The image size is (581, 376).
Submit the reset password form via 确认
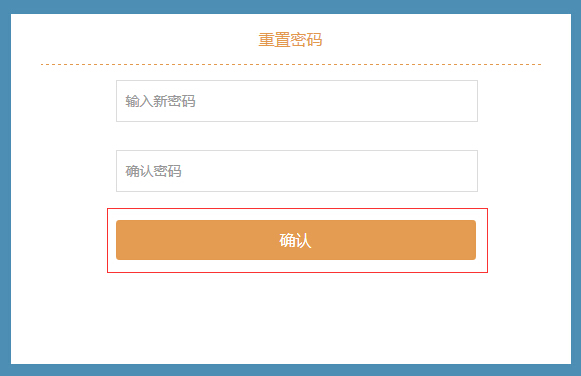pyautogui.click(x=296, y=240)
